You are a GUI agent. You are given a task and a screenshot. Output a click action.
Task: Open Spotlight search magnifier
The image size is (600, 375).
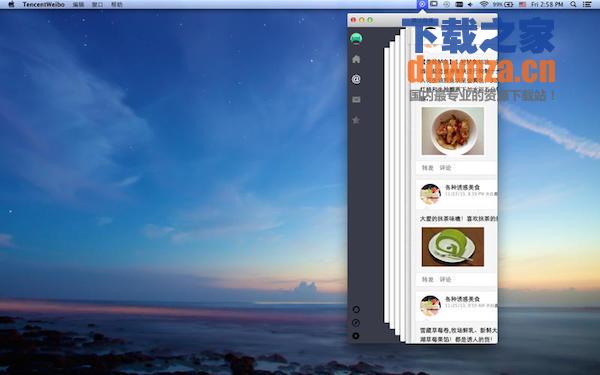pos(573,4)
